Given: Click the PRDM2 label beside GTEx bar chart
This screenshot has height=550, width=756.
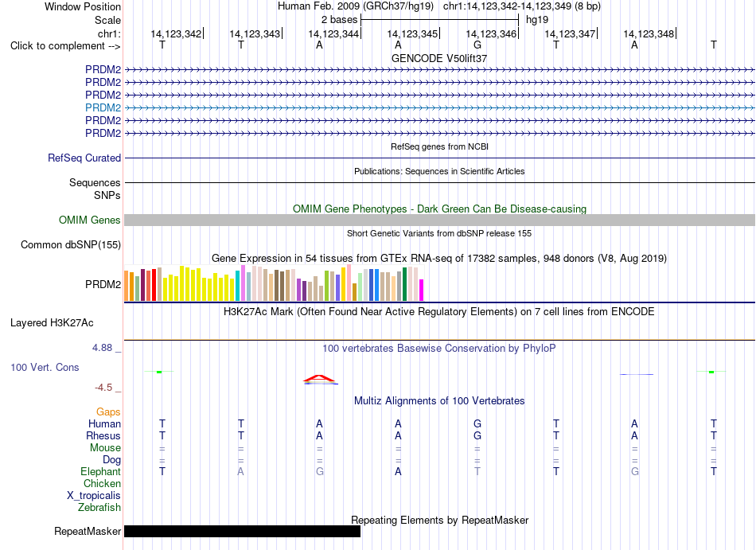Looking at the screenshot, I should coord(103,284).
